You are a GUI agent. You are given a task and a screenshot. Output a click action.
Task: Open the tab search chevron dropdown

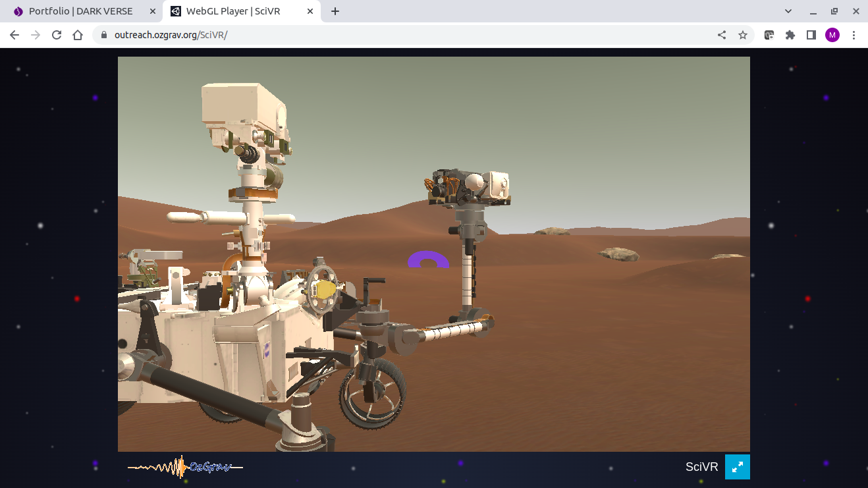(788, 11)
